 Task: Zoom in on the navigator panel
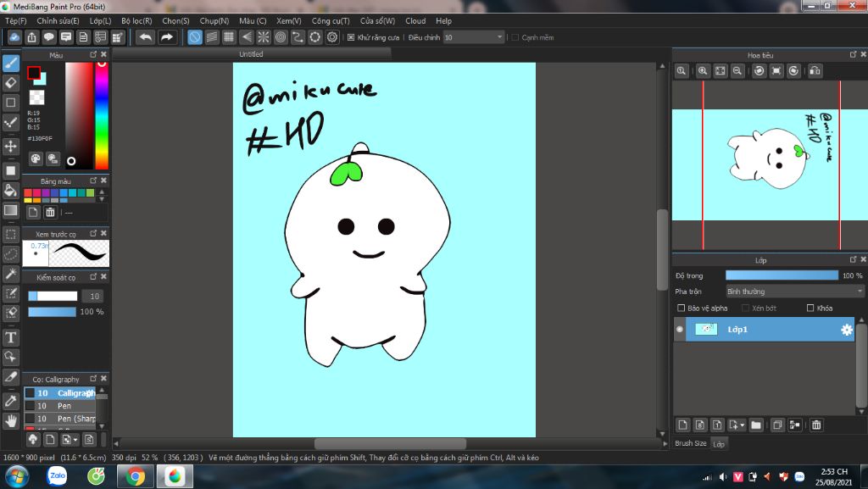click(x=703, y=71)
